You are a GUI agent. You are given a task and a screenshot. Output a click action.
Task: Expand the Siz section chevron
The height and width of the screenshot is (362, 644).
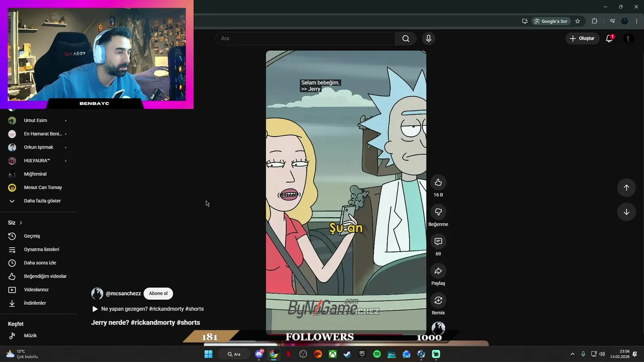(x=21, y=223)
